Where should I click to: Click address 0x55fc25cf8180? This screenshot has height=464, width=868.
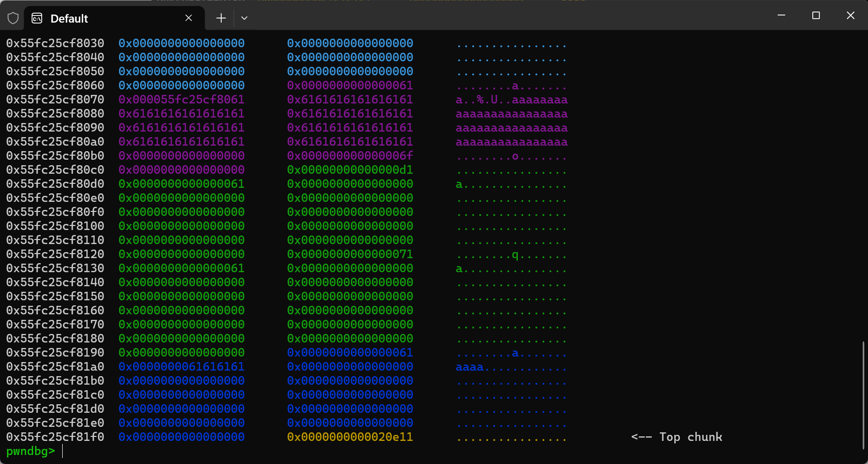55,338
